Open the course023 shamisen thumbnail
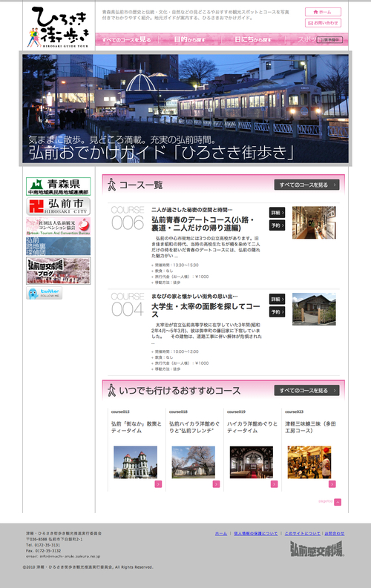371x588 pixels. (309, 462)
